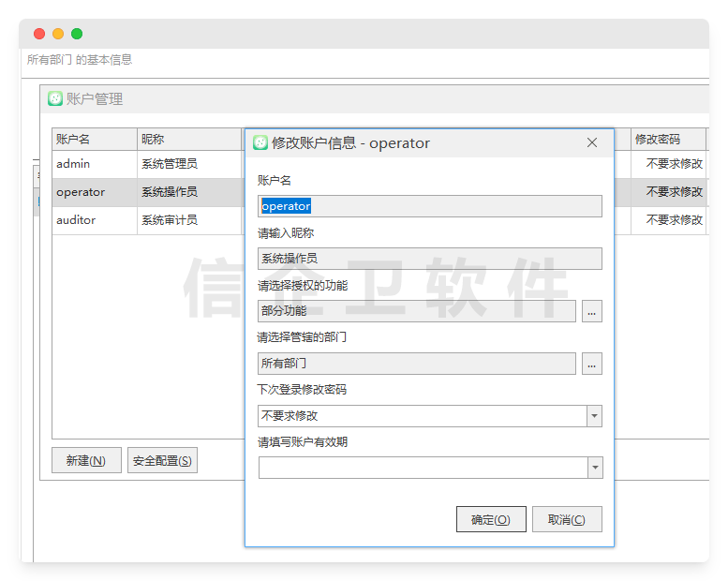Sort by the 账户名 column header
Image resolution: width=728 pixels, height=581 pixels.
[94, 139]
